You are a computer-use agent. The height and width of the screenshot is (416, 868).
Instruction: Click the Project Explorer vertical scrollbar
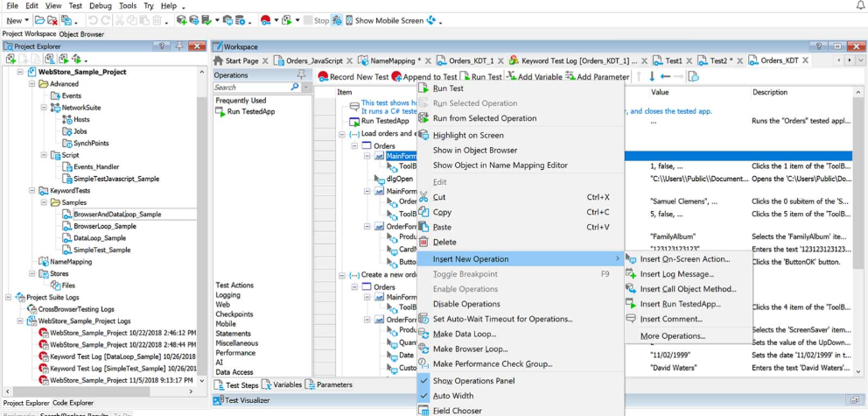[x=201, y=225]
